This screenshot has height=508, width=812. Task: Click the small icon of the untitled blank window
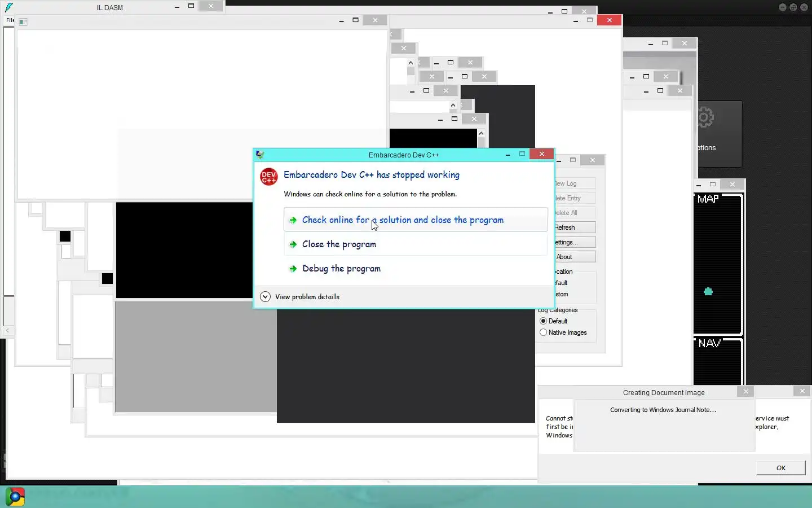(x=23, y=21)
